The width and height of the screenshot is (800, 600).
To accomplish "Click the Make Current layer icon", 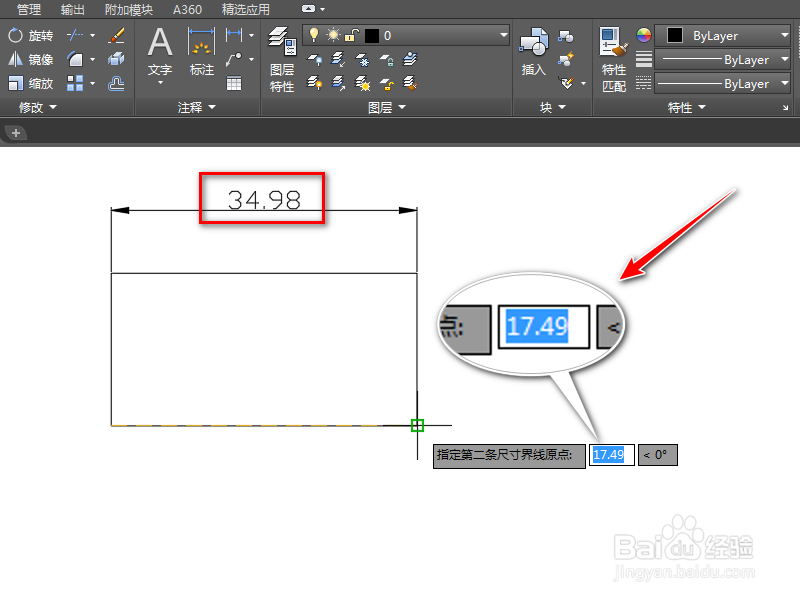I will [410, 60].
